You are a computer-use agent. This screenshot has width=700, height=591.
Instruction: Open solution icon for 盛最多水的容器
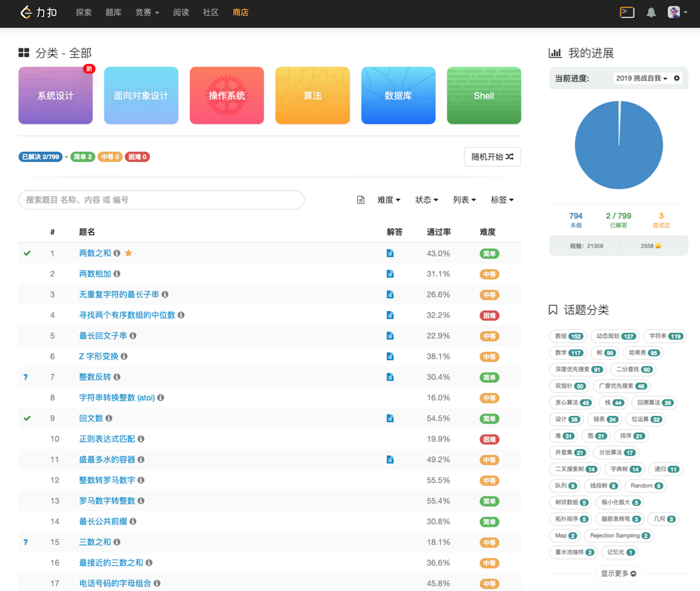390,460
